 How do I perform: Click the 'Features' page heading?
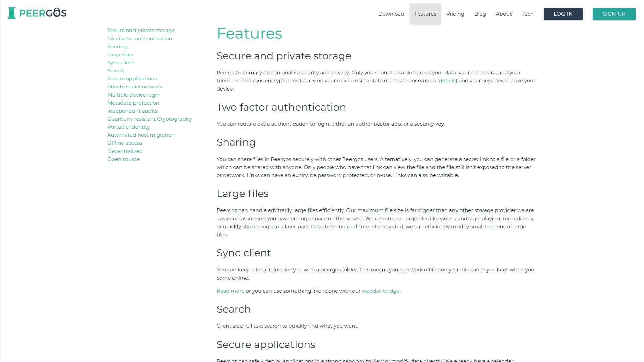tap(250, 33)
